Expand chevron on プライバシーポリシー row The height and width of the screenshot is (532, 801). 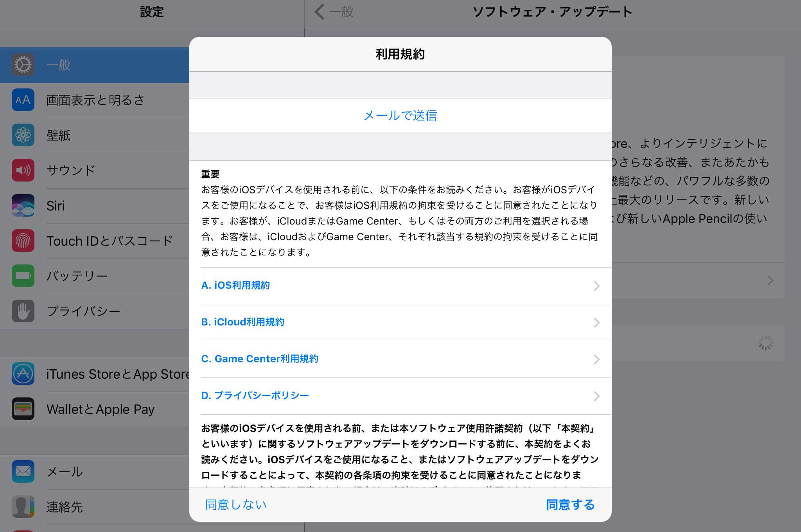tap(596, 396)
